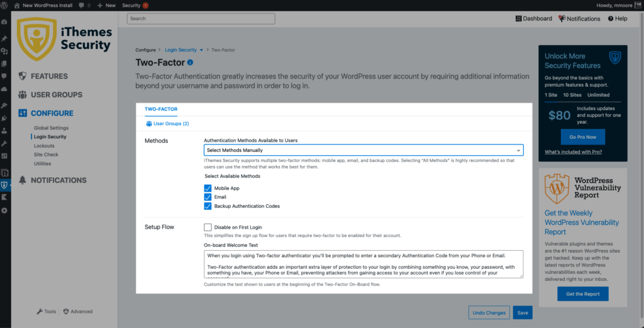Screen dimensions: 644x328
Task: Click the Go Pro Now button
Action: pyautogui.click(x=582, y=137)
